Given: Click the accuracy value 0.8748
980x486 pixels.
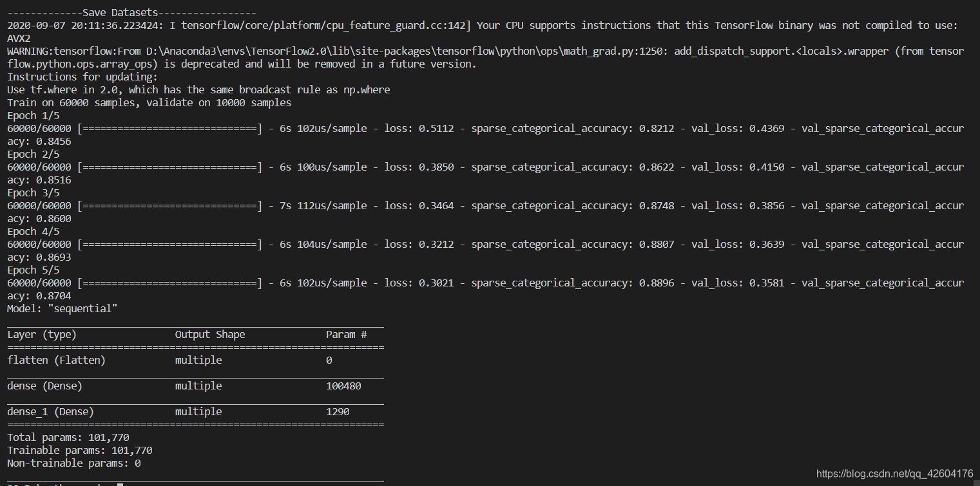Looking at the screenshot, I should click(x=657, y=206).
